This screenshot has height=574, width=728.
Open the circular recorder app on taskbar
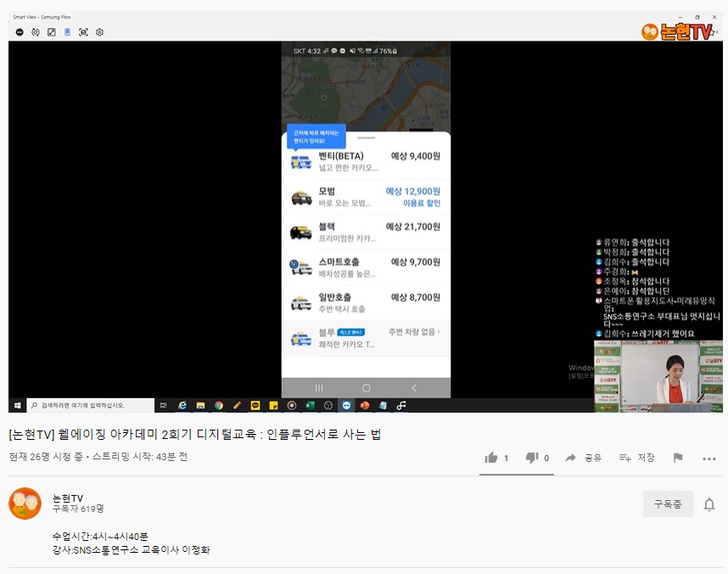pyautogui.click(x=292, y=405)
